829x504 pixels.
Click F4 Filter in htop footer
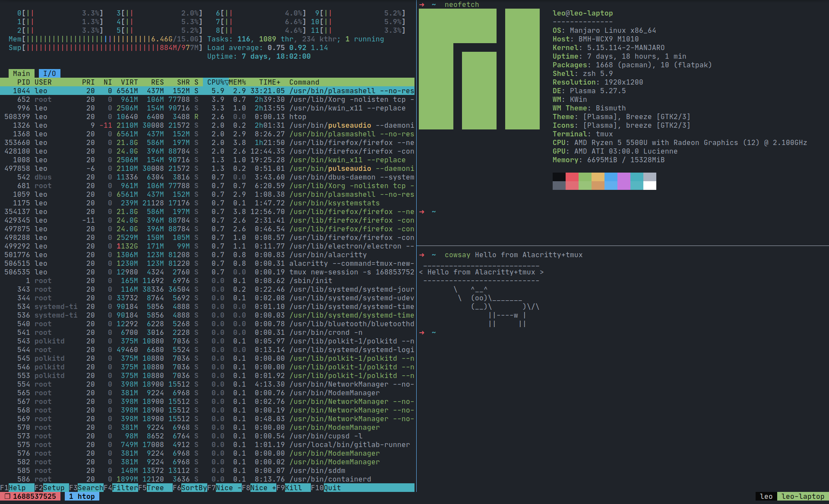click(x=121, y=488)
